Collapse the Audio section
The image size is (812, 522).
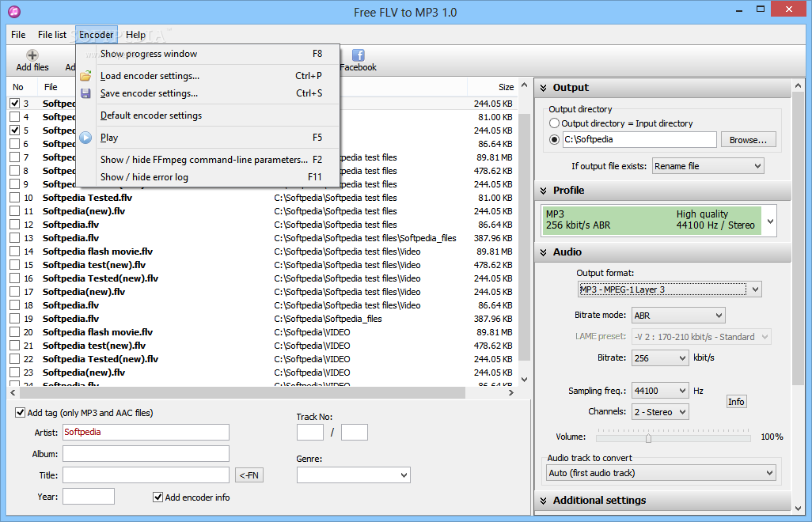coord(543,252)
